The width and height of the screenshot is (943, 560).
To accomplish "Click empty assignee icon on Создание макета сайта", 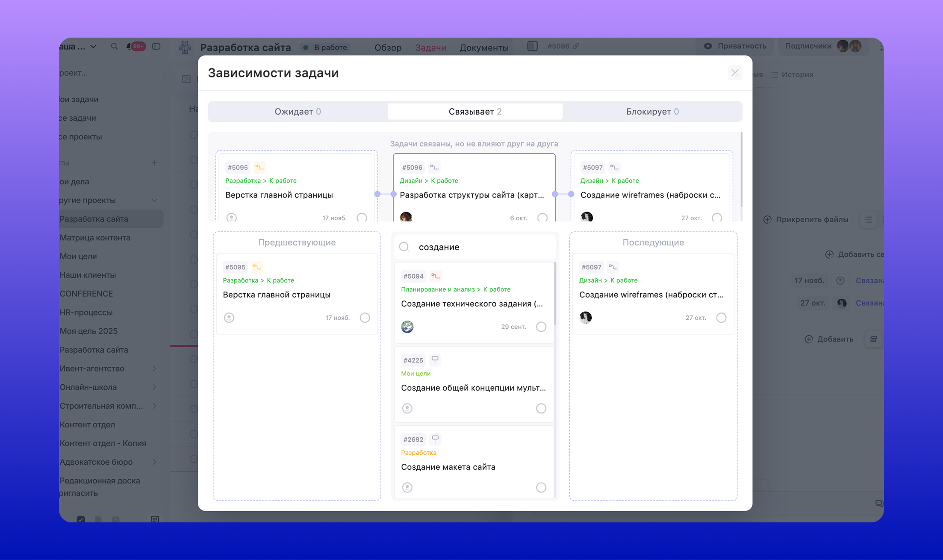I will tap(407, 487).
